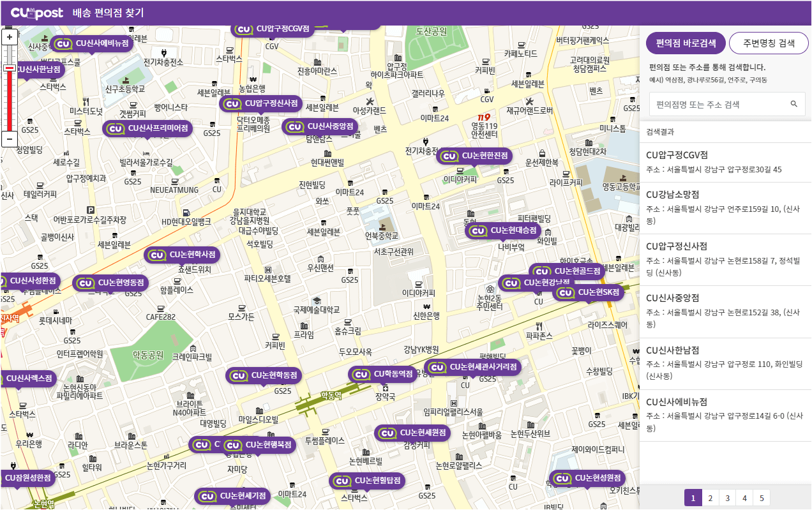Click the CU논현행복점 map marker
Viewport: 812px width, 510px height.
[259, 445]
